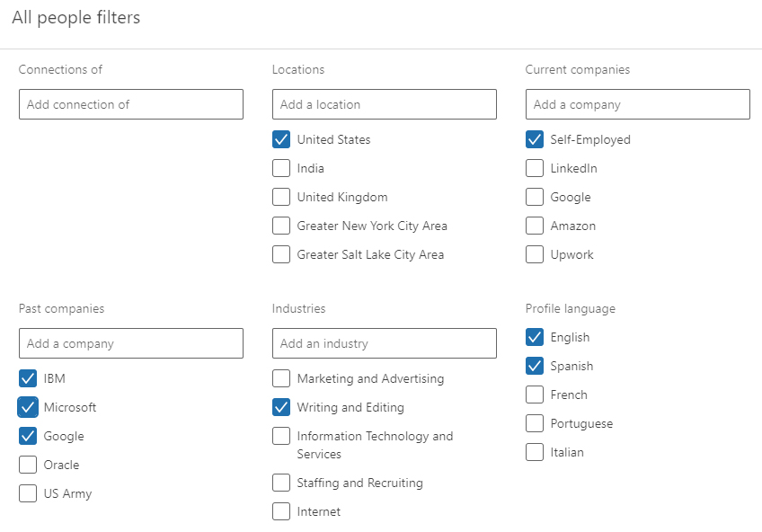Click Add a company under Current companies
Image resolution: width=762 pixels, height=532 pixels.
tap(638, 104)
